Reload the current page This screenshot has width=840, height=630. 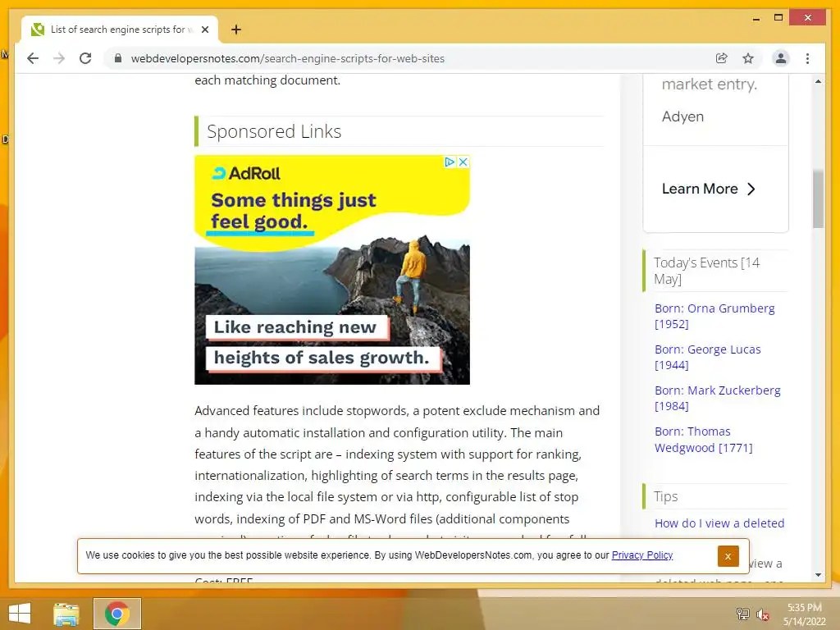85,58
